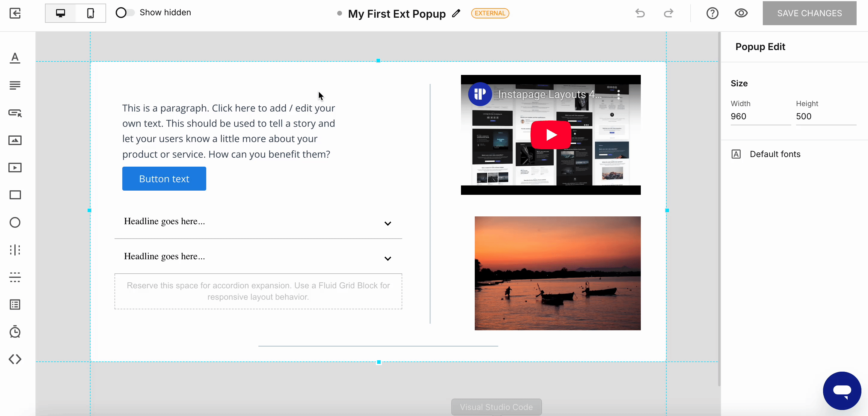Open the Preview eye icon
Image resolution: width=868 pixels, height=416 pixels.
[x=741, y=13]
